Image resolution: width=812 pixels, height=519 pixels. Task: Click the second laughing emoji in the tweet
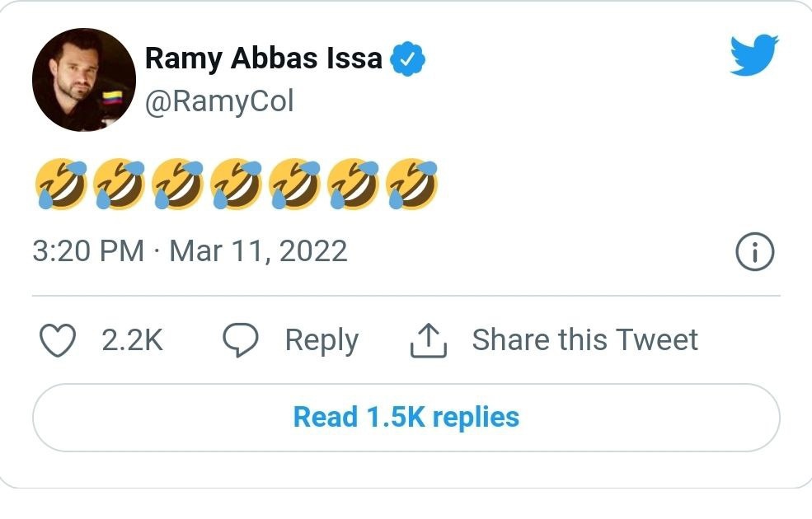[x=120, y=184]
